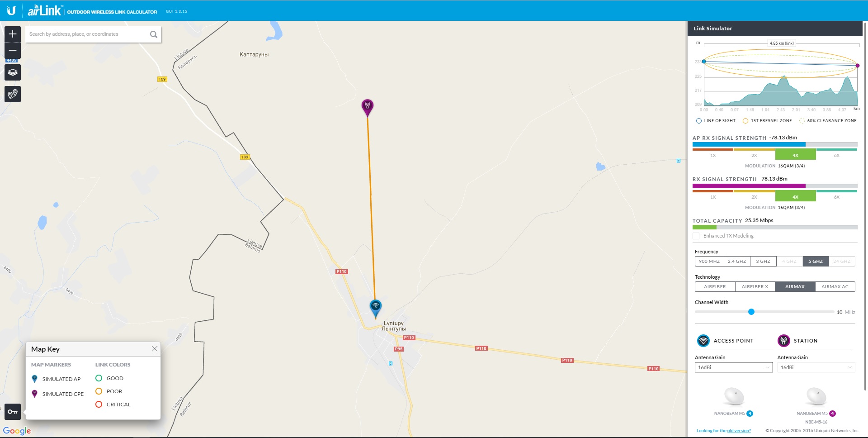Switch technology to AIRFIBER X
Image resolution: width=868 pixels, height=438 pixels.
(755, 287)
